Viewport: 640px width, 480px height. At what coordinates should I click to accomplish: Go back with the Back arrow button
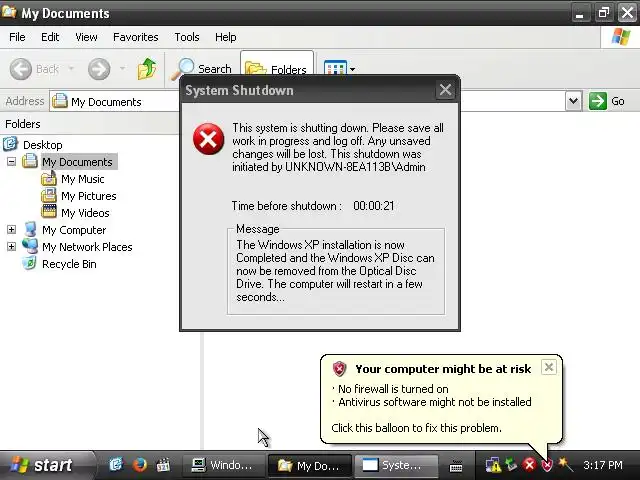[x=35, y=69]
